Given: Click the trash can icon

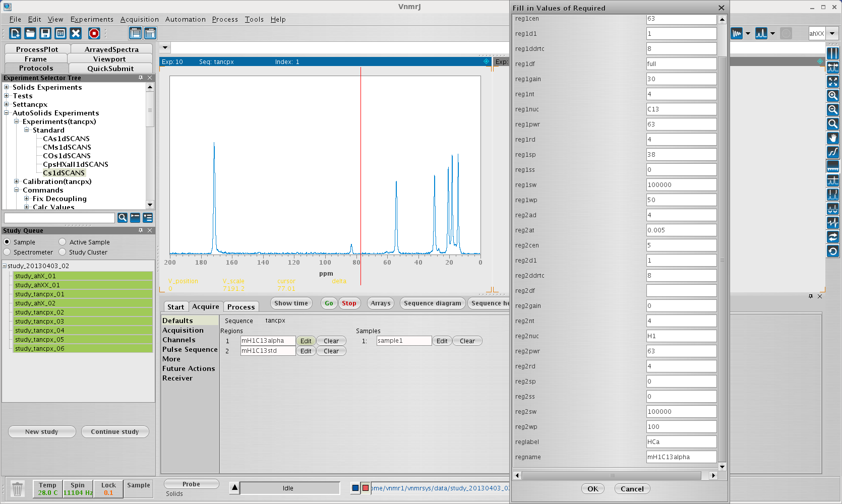Looking at the screenshot, I should [17, 489].
